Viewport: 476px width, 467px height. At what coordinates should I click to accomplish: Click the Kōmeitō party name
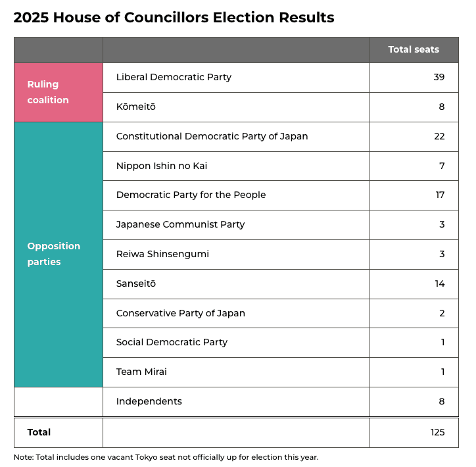click(x=136, y=107)
